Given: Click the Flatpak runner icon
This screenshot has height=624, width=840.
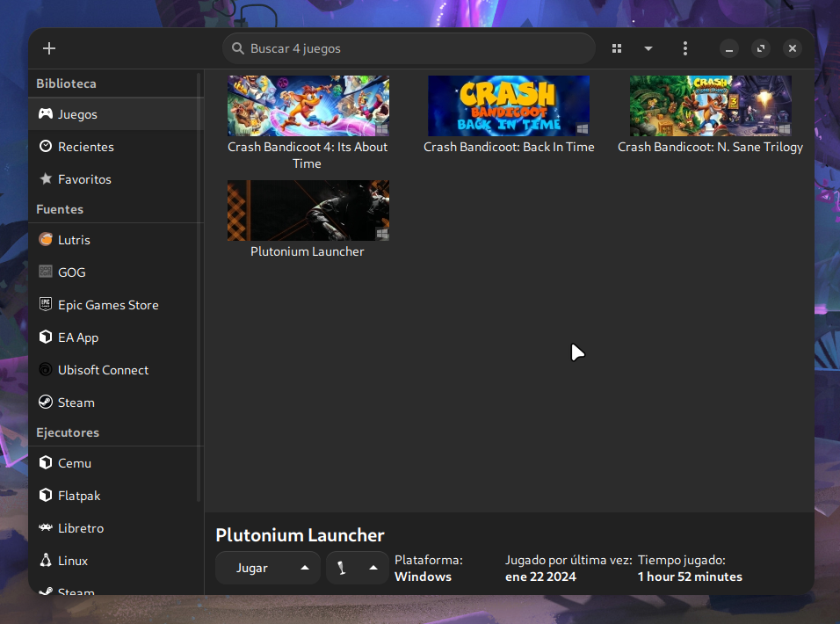Looking at the screenshot, I should (46, 495).
